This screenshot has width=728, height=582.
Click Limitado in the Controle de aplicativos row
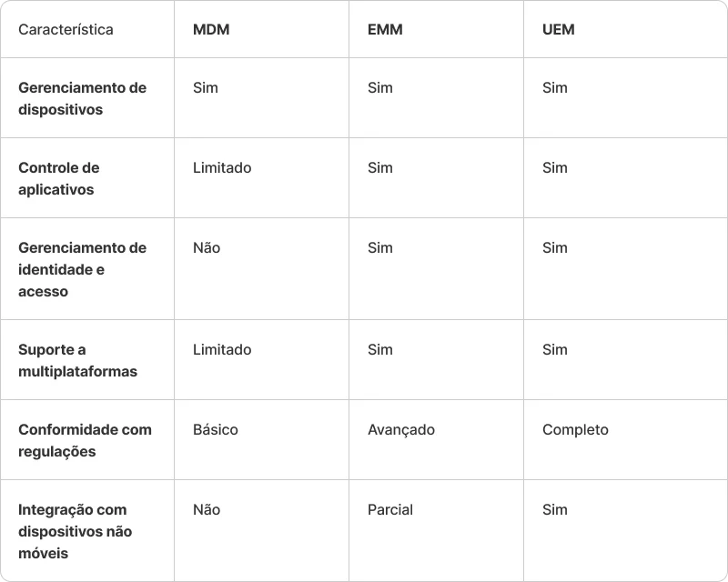[x=222, y=167]
